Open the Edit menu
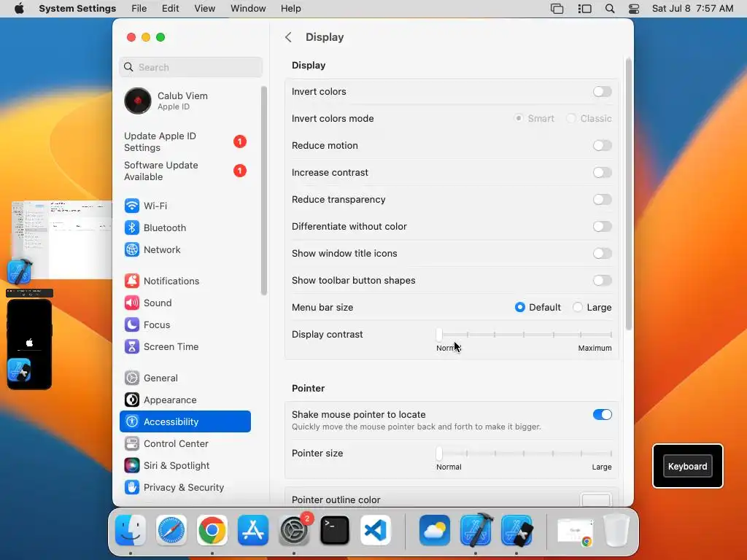Viewport: 747px width, 560px height. click(171, 9)
